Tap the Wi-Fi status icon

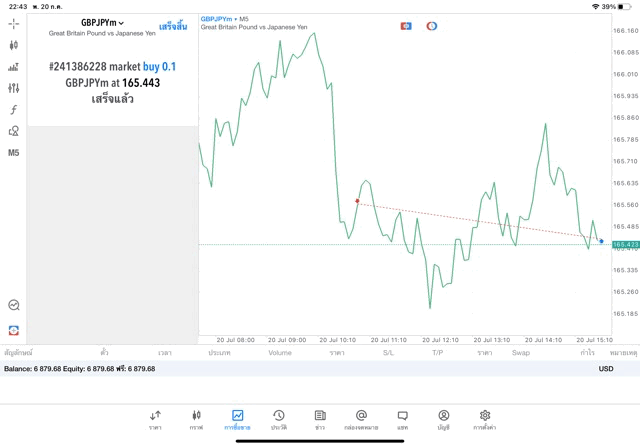pos(596,7)
